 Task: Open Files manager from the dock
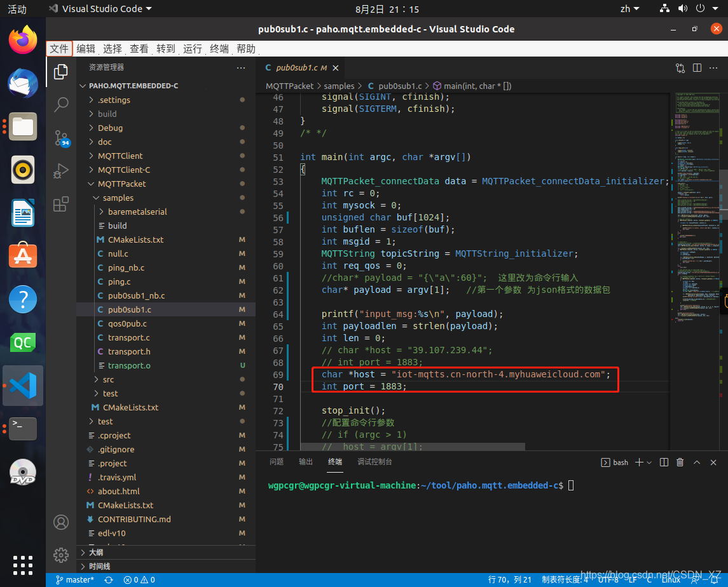point(23,126)
